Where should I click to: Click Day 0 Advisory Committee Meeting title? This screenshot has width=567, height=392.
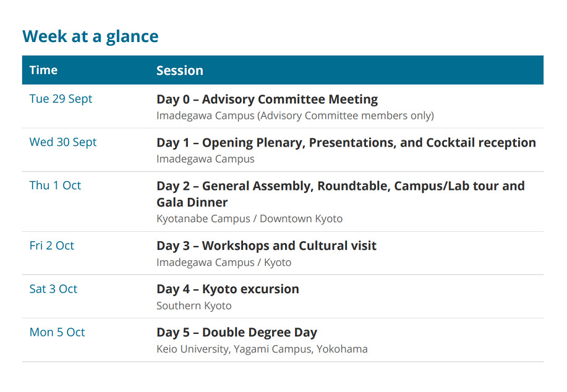267,100
